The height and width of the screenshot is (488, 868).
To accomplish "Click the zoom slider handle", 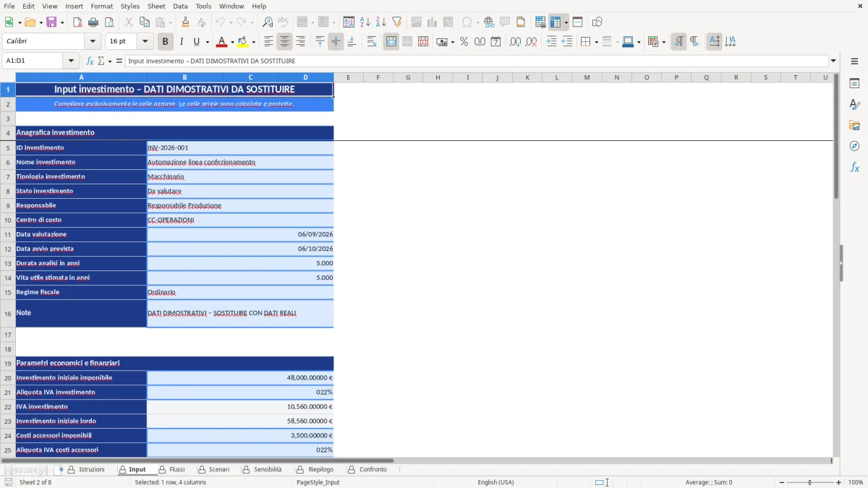I will (810, 482).
